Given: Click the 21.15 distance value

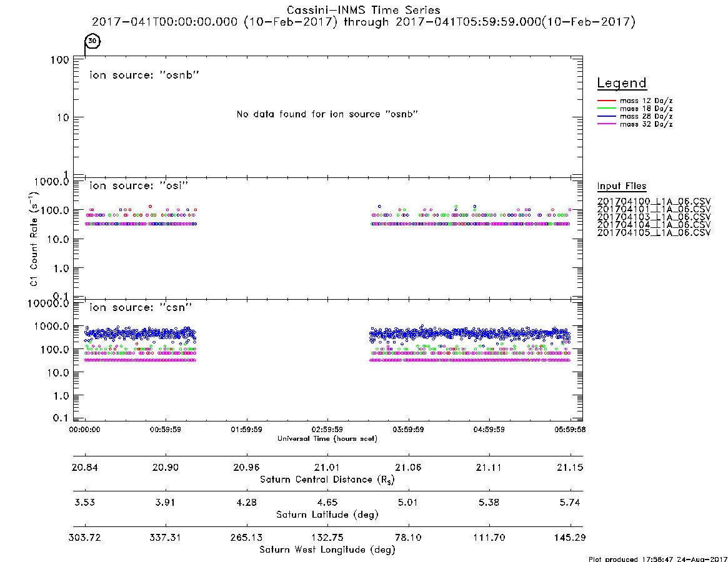Looking at the screenshot, I should pos(570,467).
